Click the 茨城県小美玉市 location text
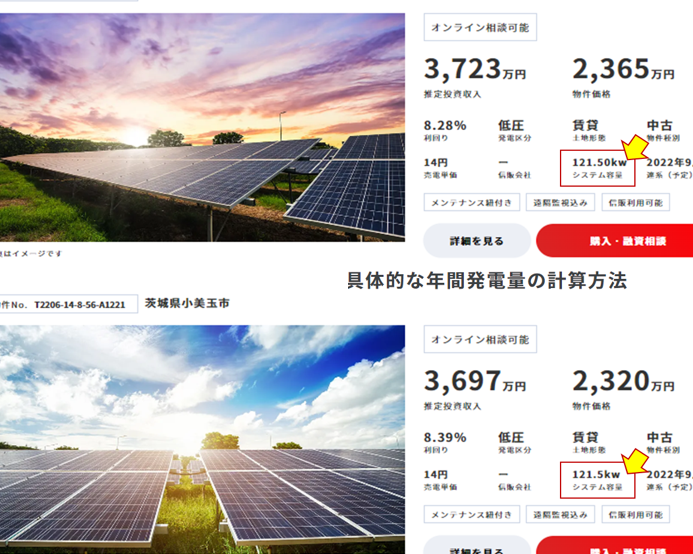Viewport: 693px width, 554px height. pos(187,303)
